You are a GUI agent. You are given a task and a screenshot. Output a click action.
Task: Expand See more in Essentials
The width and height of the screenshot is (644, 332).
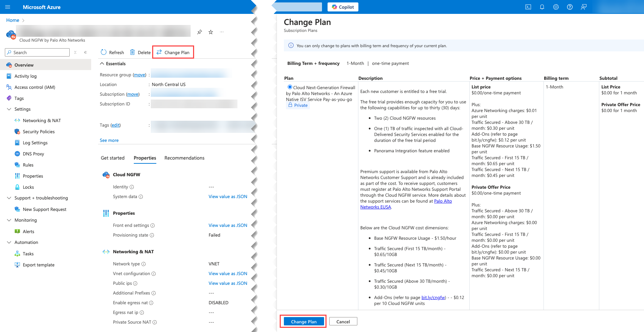(x=109, y=141)
